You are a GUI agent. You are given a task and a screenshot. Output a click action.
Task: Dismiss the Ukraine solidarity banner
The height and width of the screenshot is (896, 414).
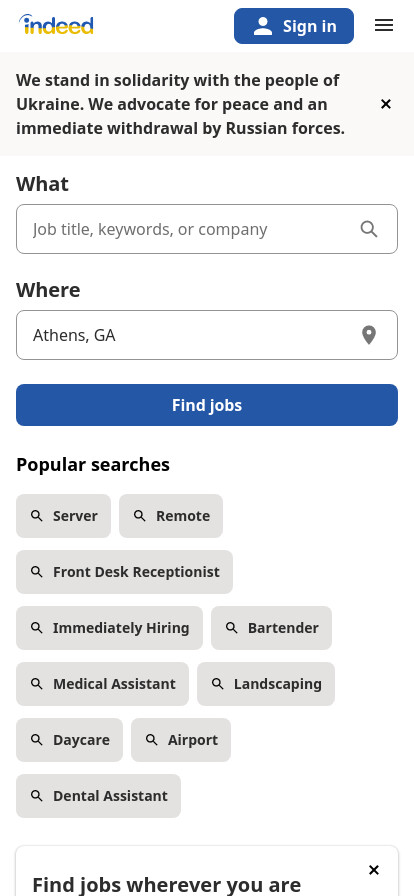click(x=386, y=104)
